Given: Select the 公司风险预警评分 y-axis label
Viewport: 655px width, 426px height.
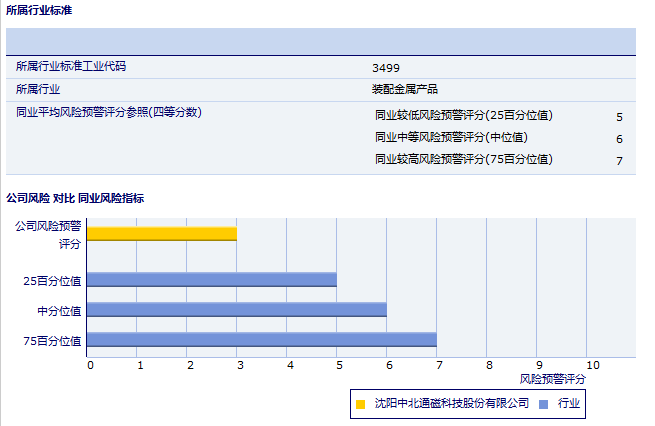Looking at the screenshot, I should tap(48, 234).
